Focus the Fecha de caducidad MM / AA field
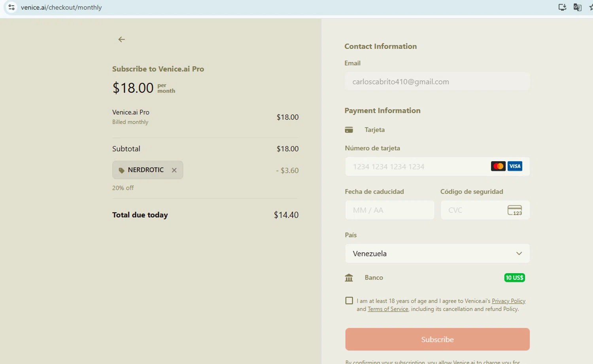Screen dimensions: 593x364 click(390, 210)
